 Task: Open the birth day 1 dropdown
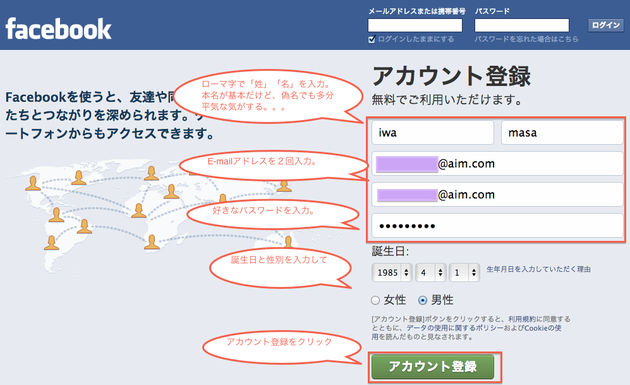[464, 272]
